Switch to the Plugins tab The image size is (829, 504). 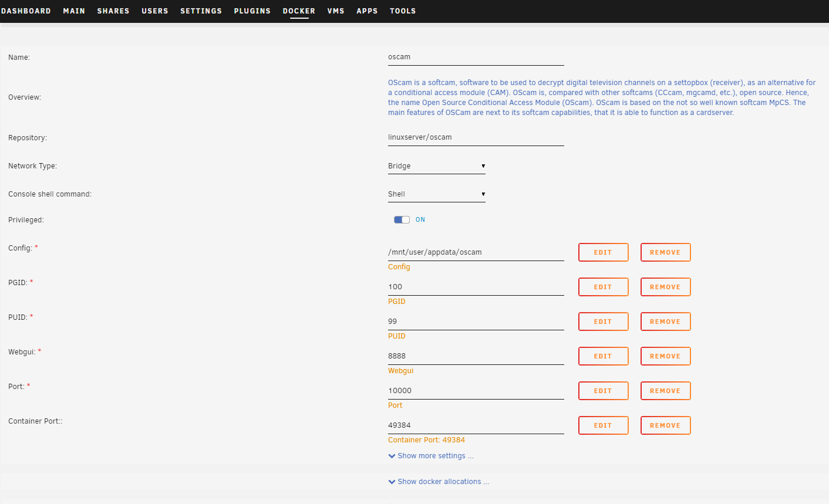[x=252, y=11]
